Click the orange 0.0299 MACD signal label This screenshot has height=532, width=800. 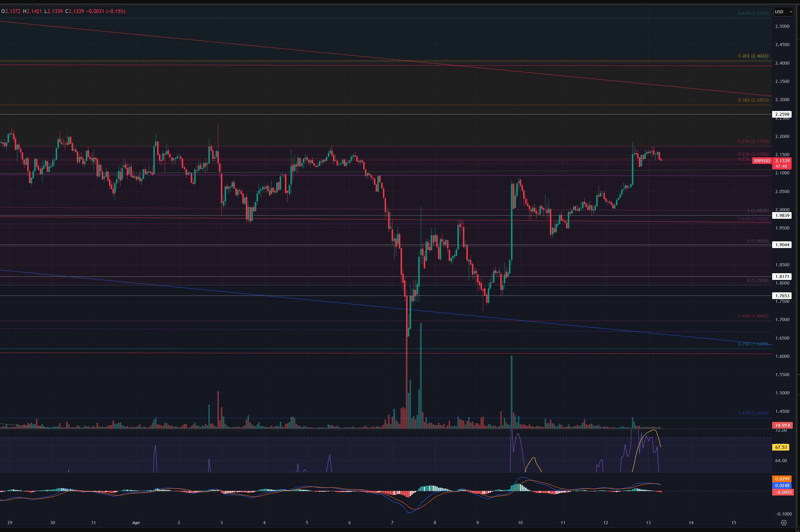[x=782, y=479]
